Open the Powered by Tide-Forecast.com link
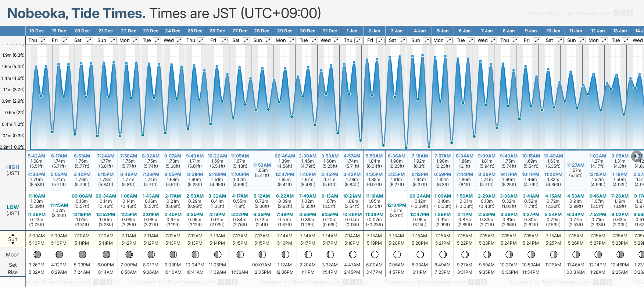 coord(570,13)
